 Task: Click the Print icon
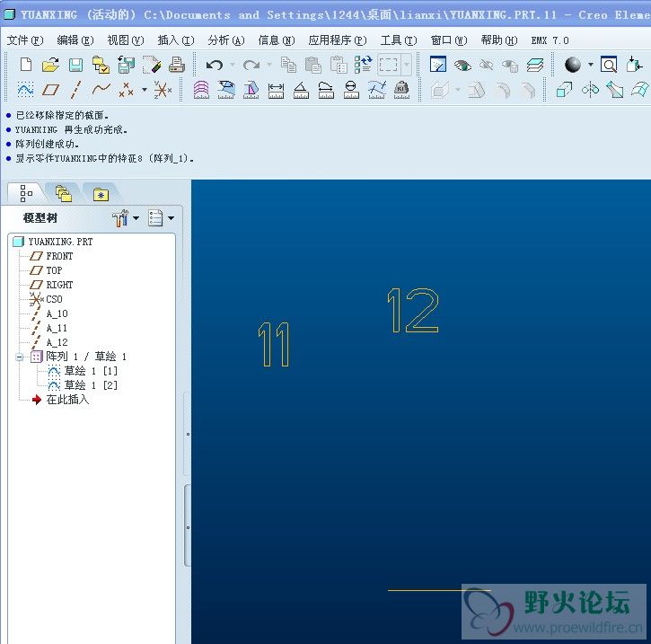[177, 65]
